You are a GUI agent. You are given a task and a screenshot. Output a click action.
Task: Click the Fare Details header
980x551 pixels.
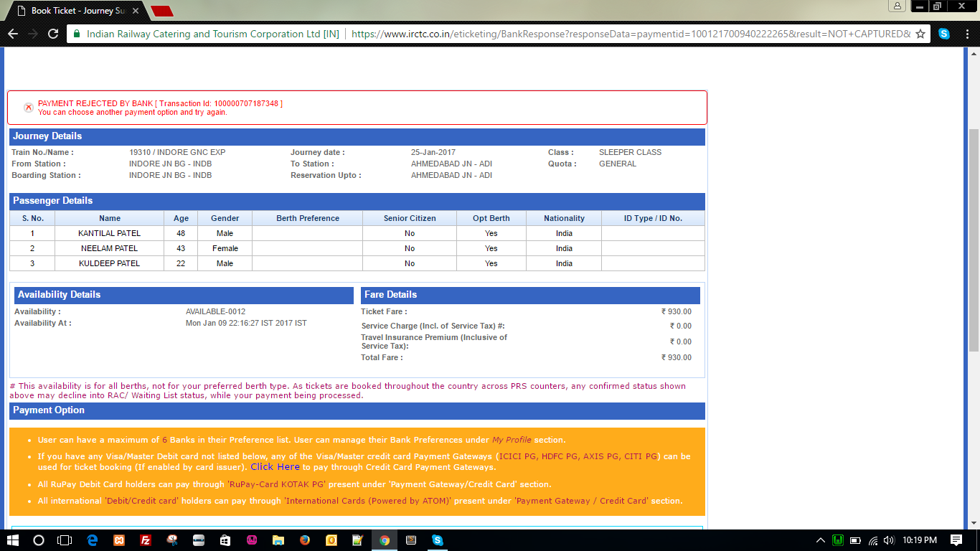coord(531,295)
